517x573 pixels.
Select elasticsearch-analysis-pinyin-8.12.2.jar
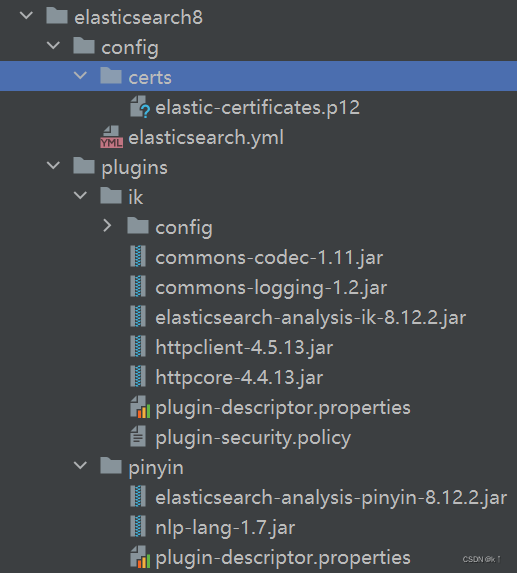(331, 497)
